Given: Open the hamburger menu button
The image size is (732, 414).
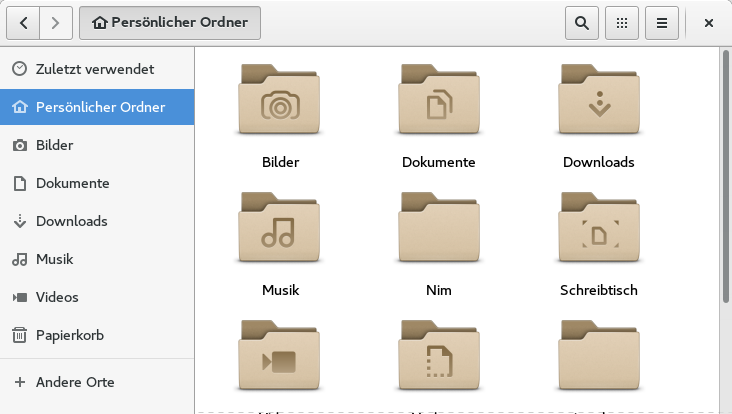Looking at the screenshot, I should [662, 23].
